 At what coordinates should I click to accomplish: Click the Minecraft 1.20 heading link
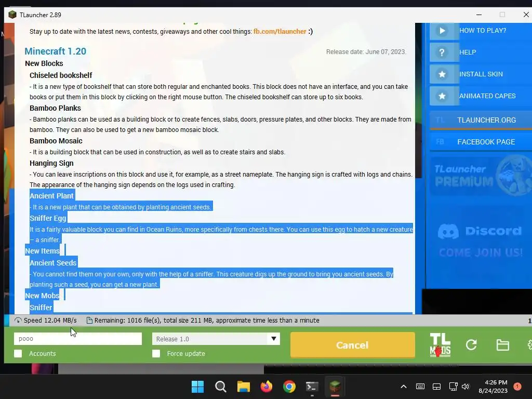click(55, 51)
